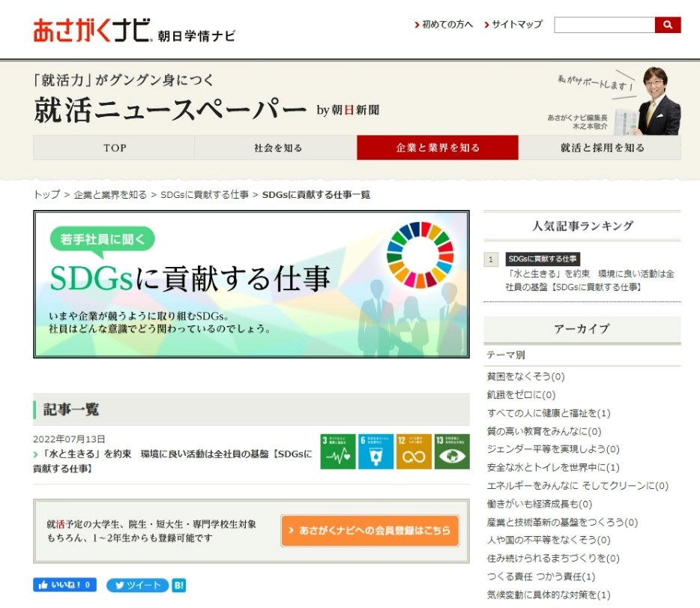Click the 人気記事ランキング heading
Viewport: 700px width, 608px height.
tap(582, 226)
